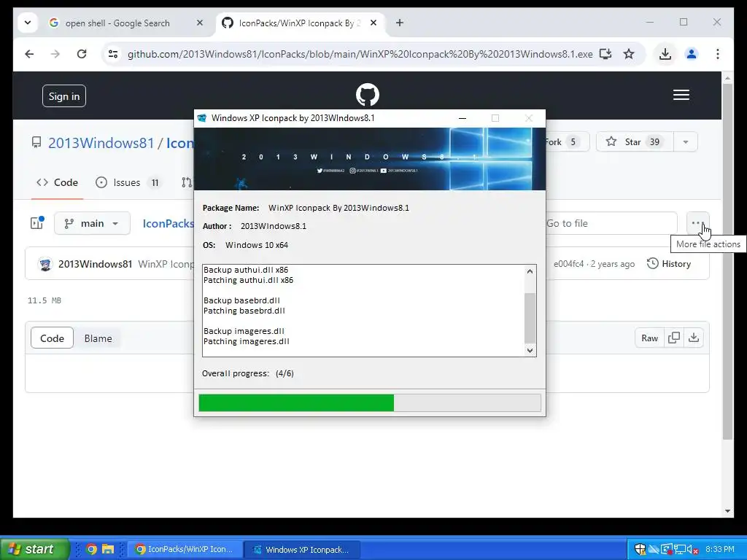Viewport: 747px width, 560px height.
Task: Open the main branch dropdown
Action: [92, 223]
